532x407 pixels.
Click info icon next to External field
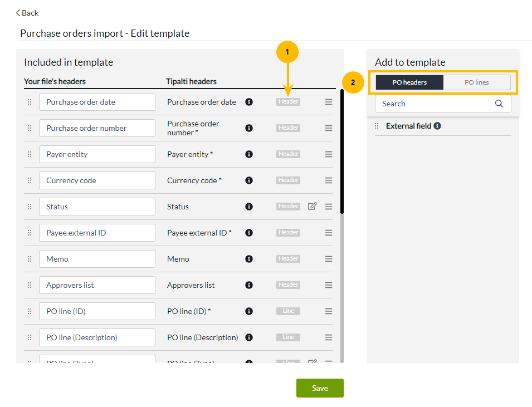[437, 126]
